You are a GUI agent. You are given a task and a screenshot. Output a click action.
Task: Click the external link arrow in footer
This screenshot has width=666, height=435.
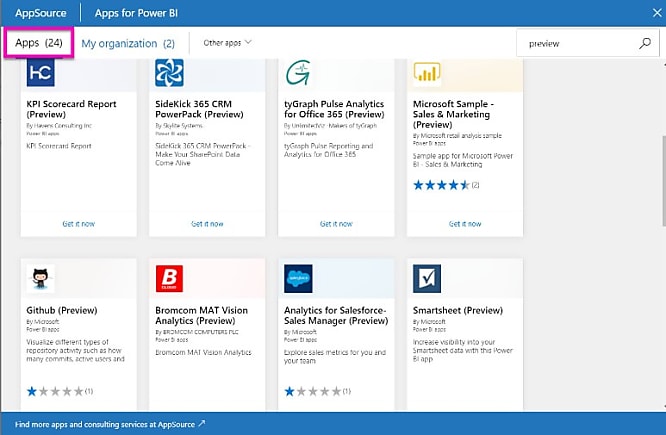tap(202, 423)
